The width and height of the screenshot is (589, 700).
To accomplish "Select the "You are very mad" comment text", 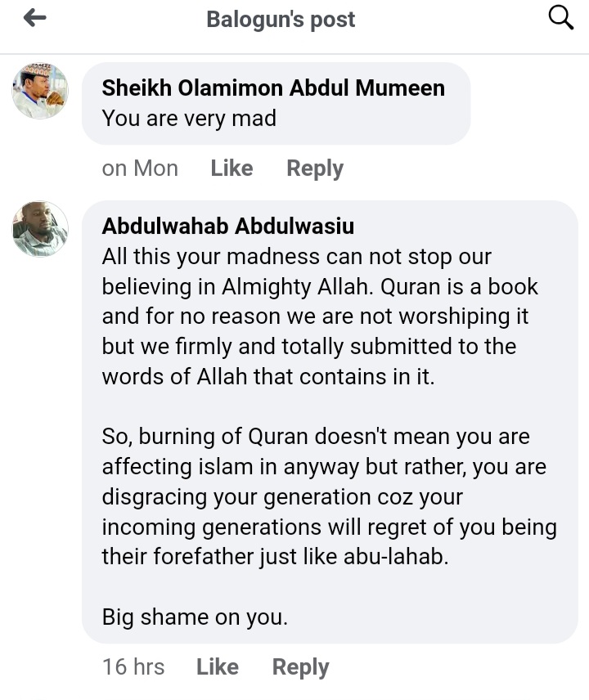I will [x=189, y=119].
